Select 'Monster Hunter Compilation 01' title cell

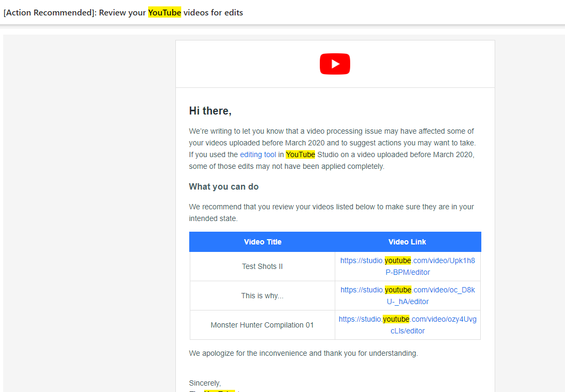(262, 325)
